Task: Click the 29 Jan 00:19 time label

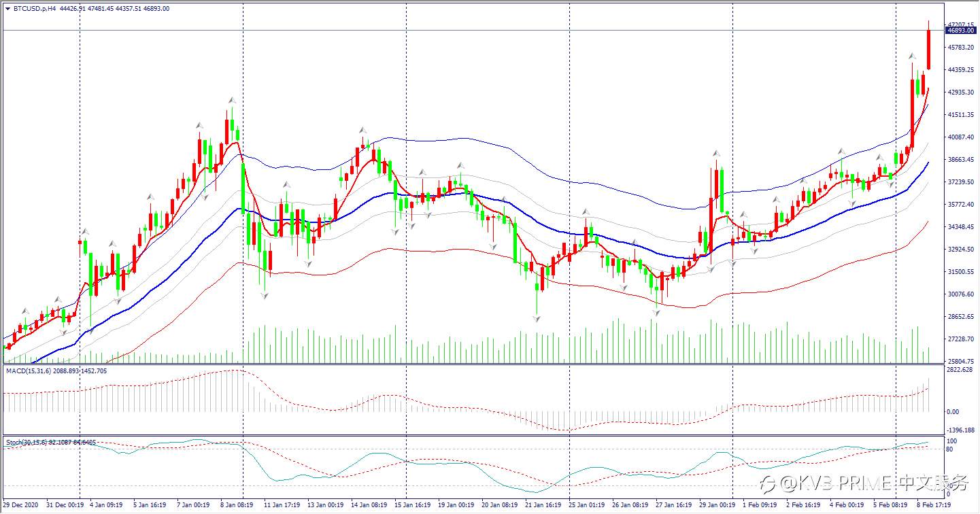Action: coord(717,505)
